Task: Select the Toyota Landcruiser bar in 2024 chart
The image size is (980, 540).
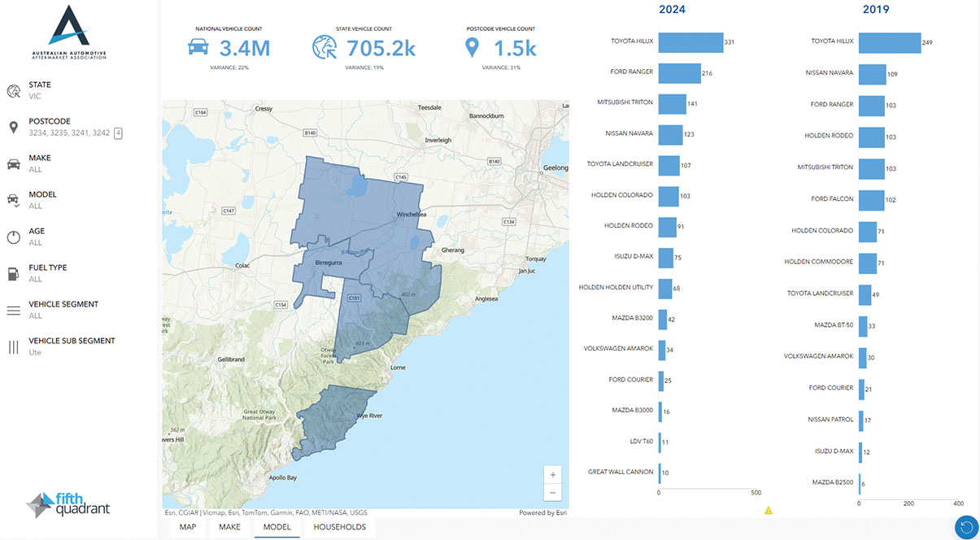Action: pyautogui.click(x=669, y=165)
